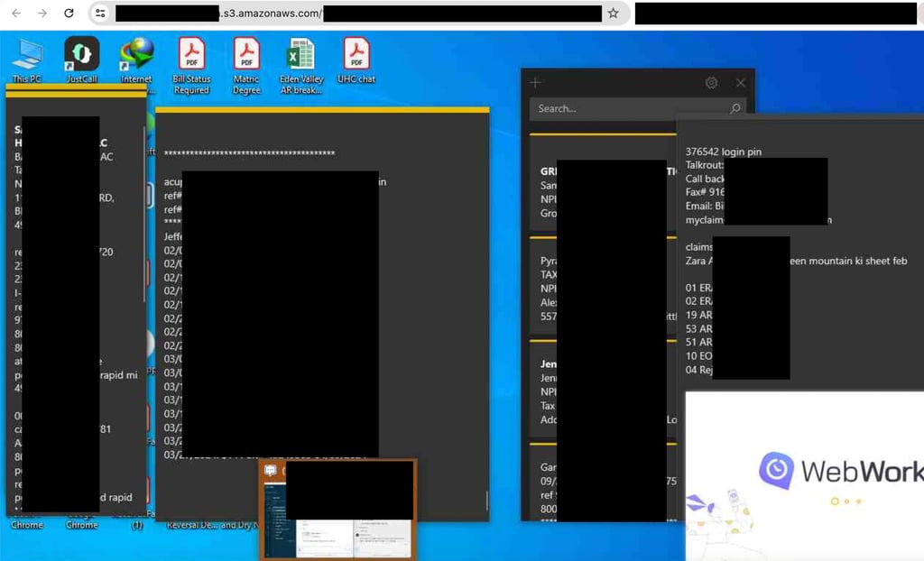The image size is (924, 561).
Task: Click the 'Jeff' line in middle note
Action: click(173, 236)
